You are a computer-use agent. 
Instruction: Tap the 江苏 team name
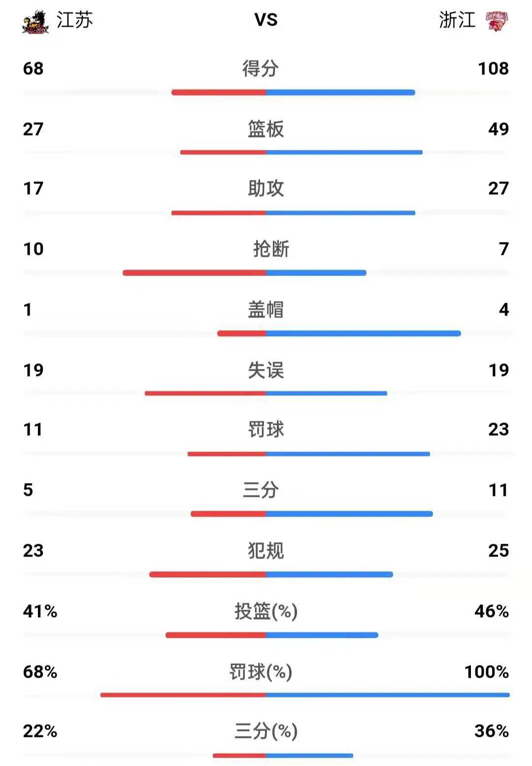point(74,20)
